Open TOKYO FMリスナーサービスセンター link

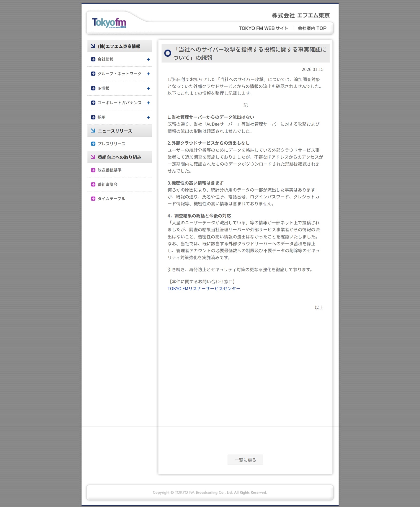tap(204, 289)
